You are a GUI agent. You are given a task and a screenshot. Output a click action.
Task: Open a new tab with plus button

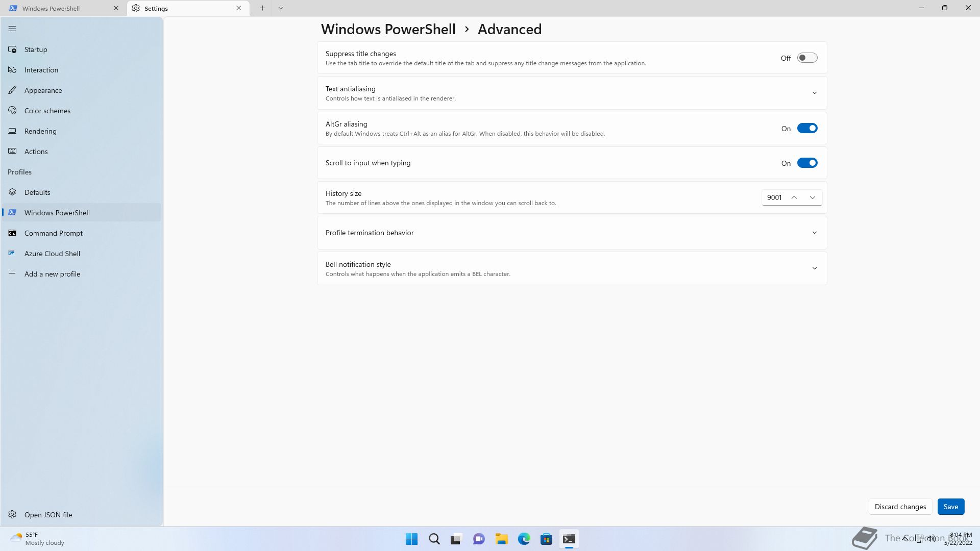pyautogui.click(x=262, y=8)
